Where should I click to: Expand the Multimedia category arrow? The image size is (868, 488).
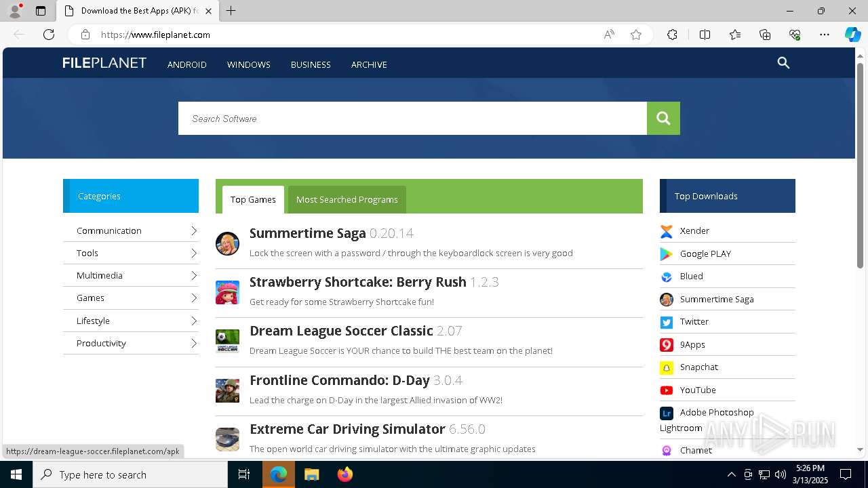click(193, 276)
